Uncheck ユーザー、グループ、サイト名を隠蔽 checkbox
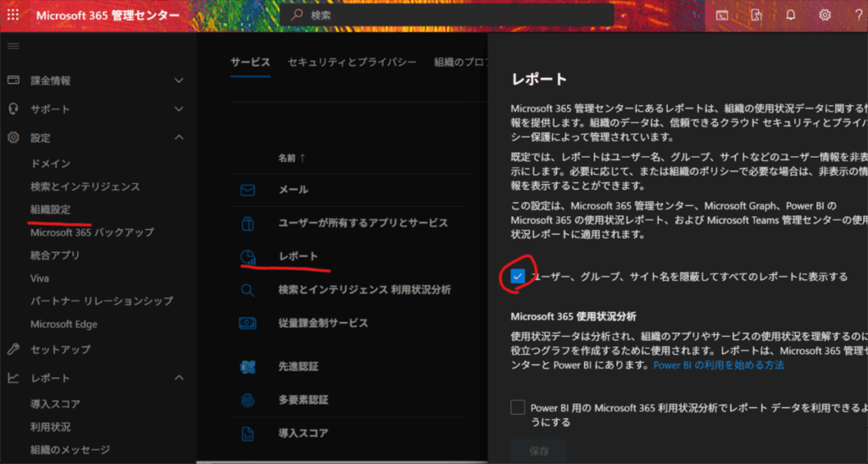The height and width of the screenshot is (464, 868). pos(518,276)
